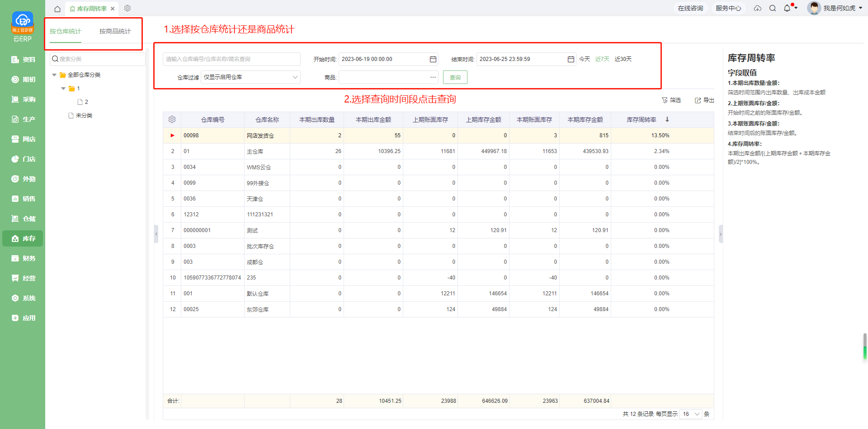Open the 仓储 sidebar module

click(x=23, y=219)
